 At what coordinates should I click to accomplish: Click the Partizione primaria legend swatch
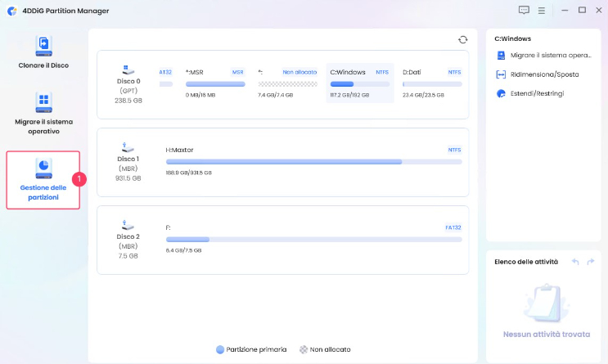220,349
